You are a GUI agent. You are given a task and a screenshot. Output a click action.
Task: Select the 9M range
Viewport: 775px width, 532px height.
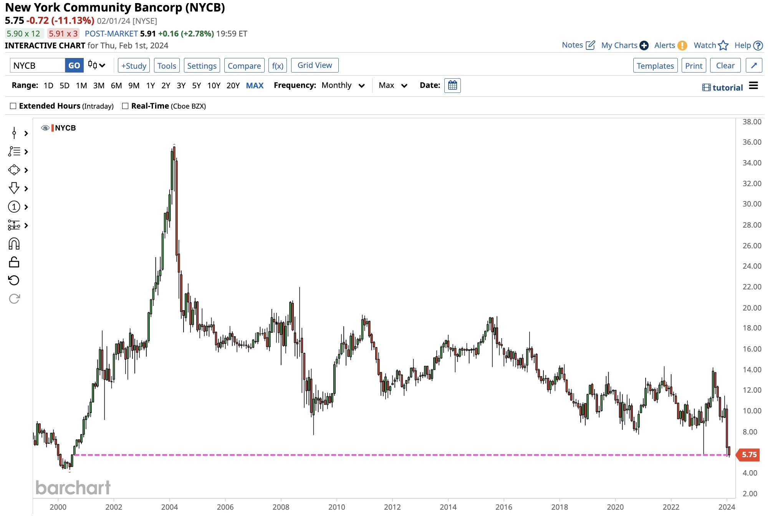tap(134, 85)
